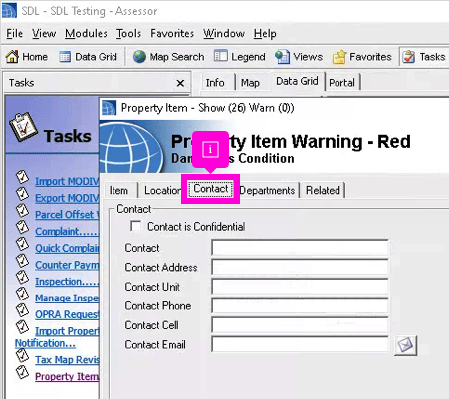Image resolution: width=450 pixels, height=400 pixels.
Task: Open the Modules menu
Action: tap(86, 34)
